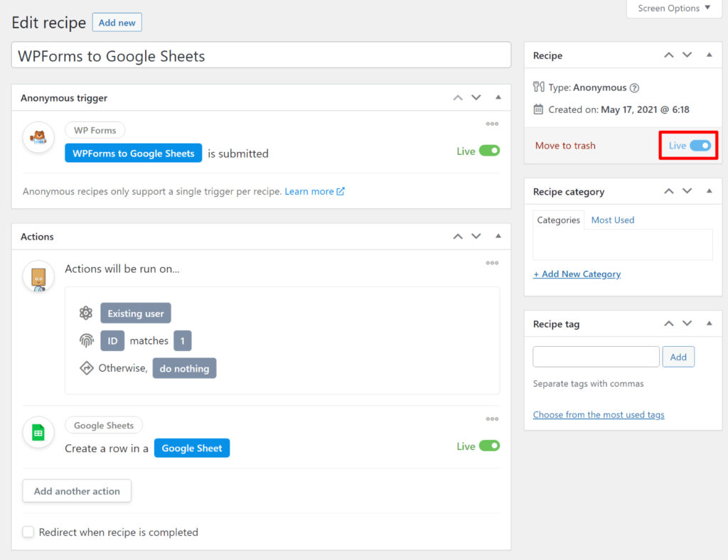728x560 pixels.
Task: Click the categories list box
Action: point(623,244)
